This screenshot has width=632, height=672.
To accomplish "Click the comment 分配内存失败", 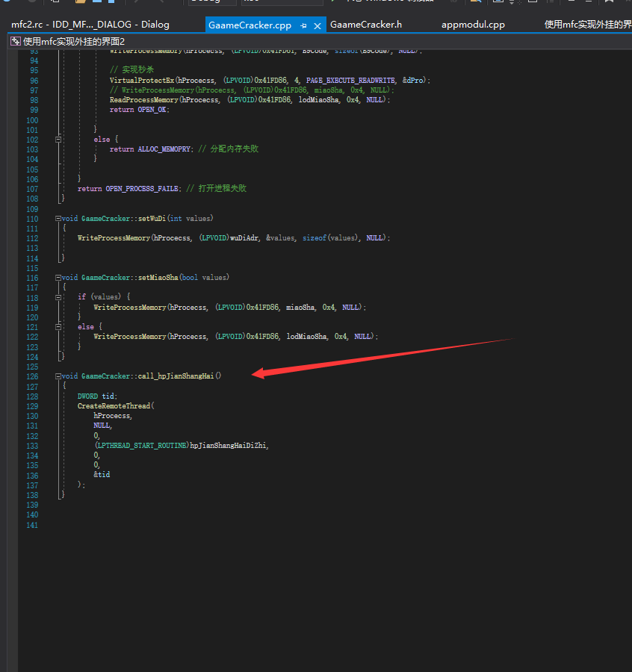I will (229, 149).
